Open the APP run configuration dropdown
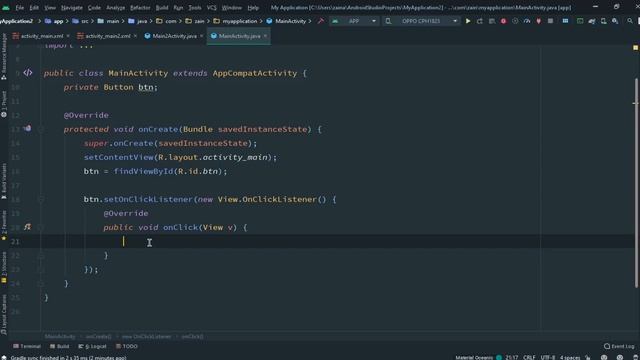The height and width of the screenshot is (360, 640). click(354, 21)
